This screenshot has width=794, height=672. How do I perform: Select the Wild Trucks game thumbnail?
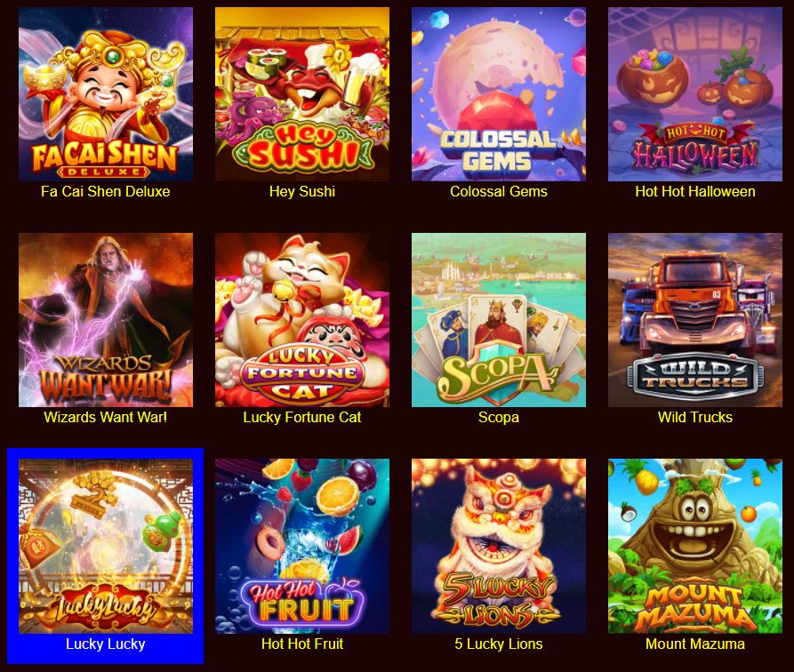(695, 320)
